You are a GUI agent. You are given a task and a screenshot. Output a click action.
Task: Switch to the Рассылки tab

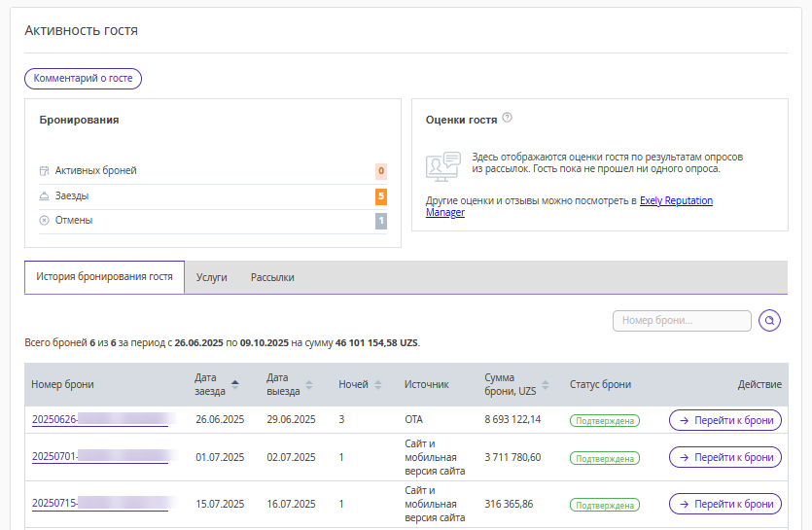pyautogui.click(x=272, y=277)
